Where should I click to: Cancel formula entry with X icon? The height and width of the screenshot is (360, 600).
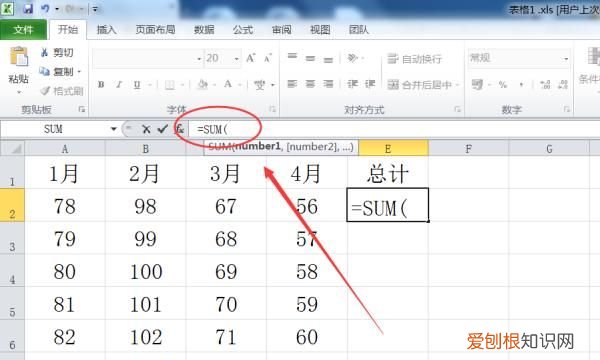[x=146, y=129]
